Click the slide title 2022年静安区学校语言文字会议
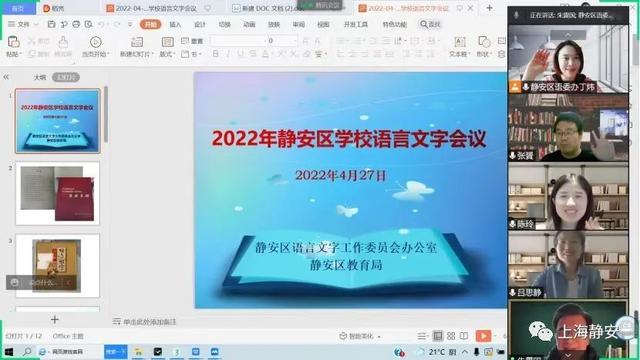640x360 pixels. pyautogui.click(x=349, y=139)
